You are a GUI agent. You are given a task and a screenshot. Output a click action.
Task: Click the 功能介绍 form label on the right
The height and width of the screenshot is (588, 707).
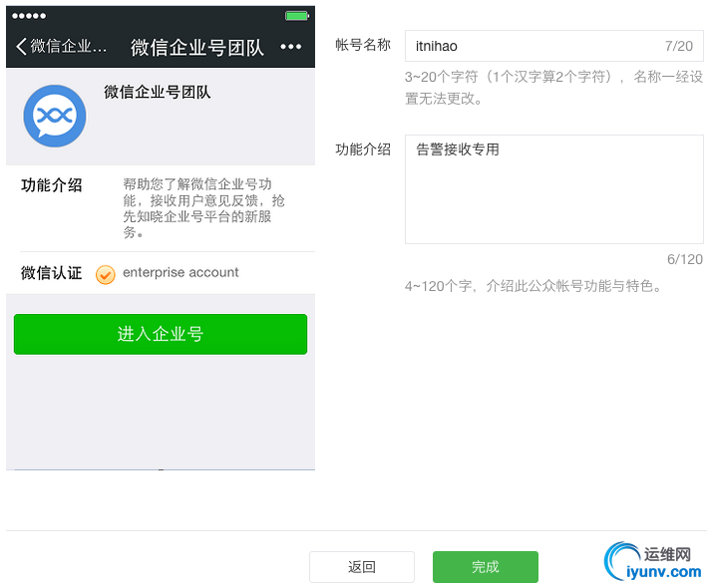[363, 149]
